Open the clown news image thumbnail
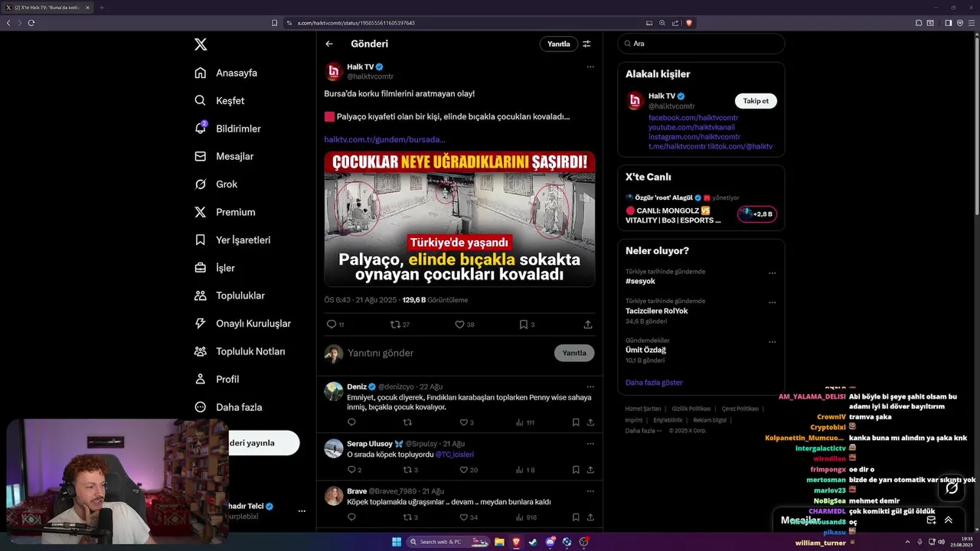980x551 pixels. pyautogui.click(x=459, y=219)
